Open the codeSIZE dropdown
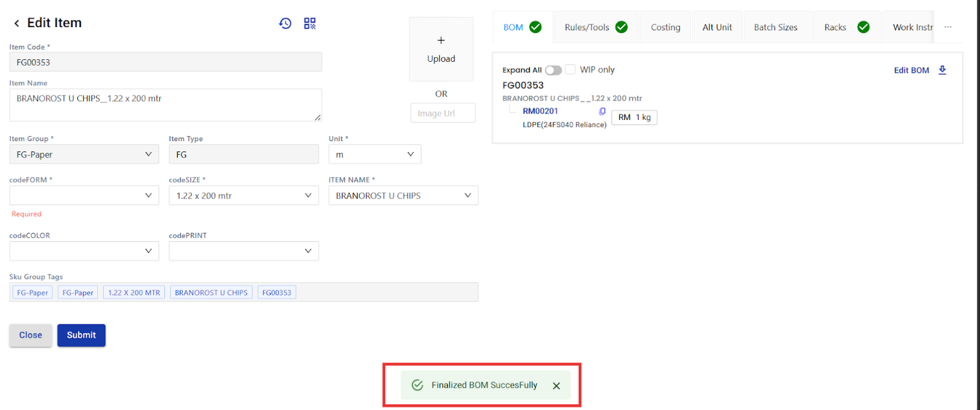980x410 pixels. [244, 195]
